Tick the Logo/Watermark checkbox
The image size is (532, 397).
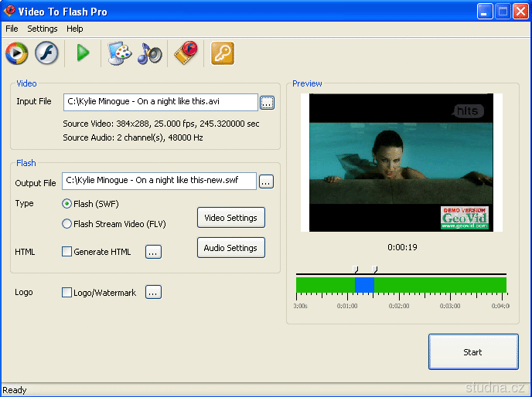click(66, 293)
